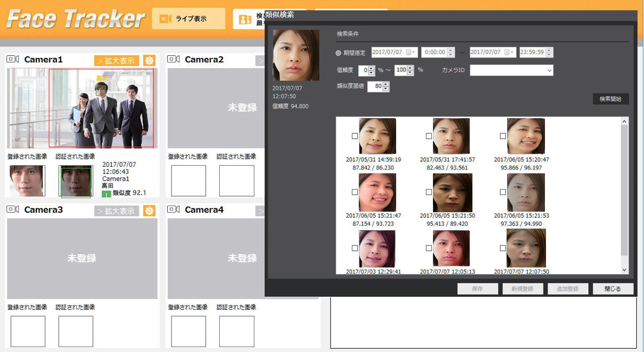Select face thumbnail dated 2017/05/31 14:59:19
The width and height of the screenshot is (644, 352).
pos(377,136)
